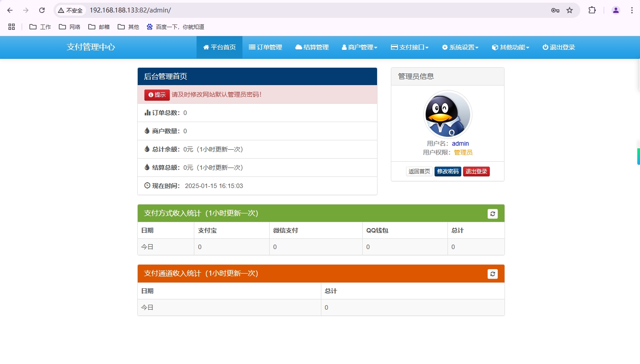
Task: Click the refresh icon on 支付方式收入统计 panel
Action: (x=492, y=213)
